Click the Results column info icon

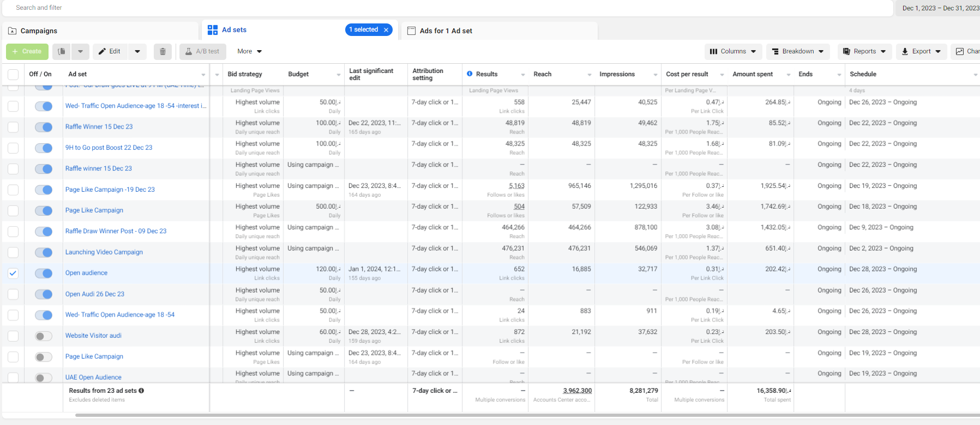(470, 74)
